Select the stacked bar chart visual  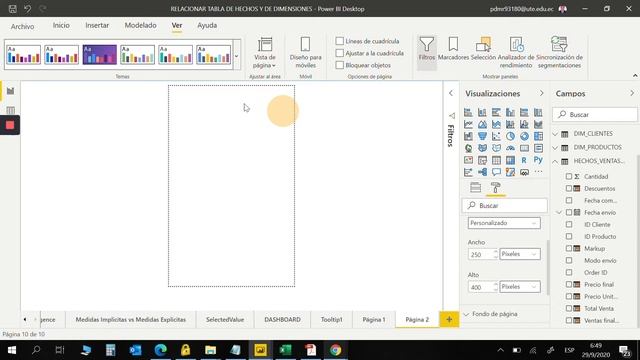point(468,112)
